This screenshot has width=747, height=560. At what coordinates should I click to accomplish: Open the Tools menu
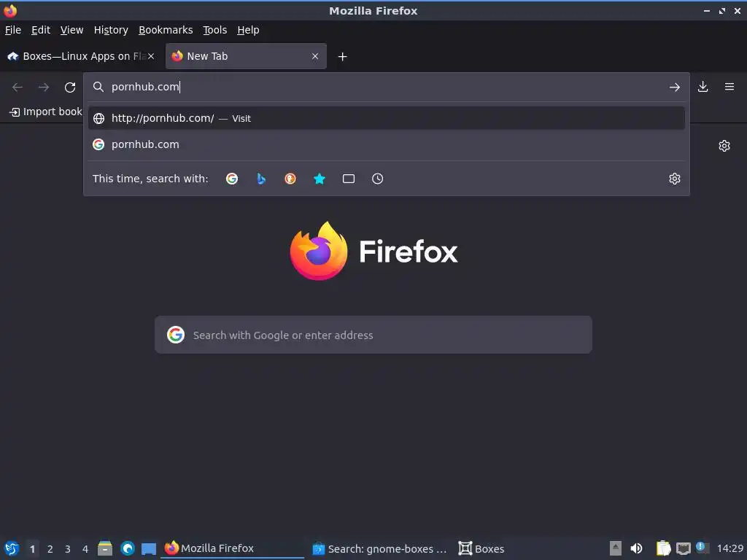point(215,30)
